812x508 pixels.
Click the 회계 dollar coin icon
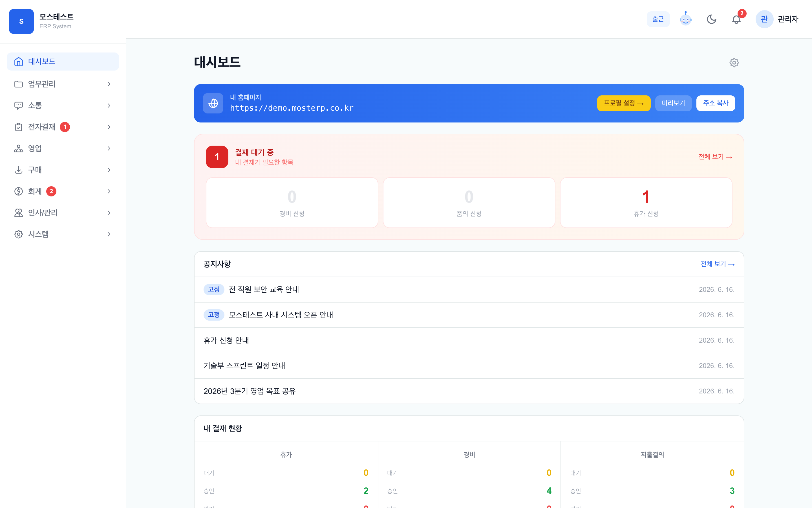(x=18, y=191)
